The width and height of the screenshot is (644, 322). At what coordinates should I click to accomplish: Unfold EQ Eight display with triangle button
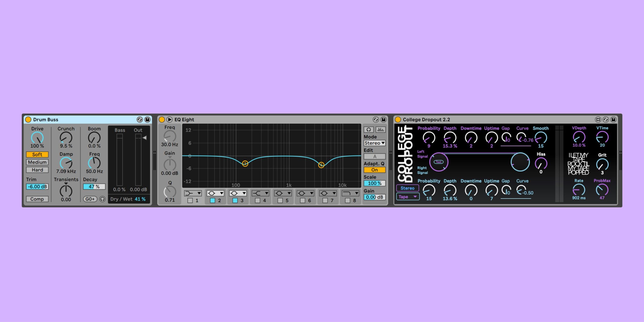point(169,119)
